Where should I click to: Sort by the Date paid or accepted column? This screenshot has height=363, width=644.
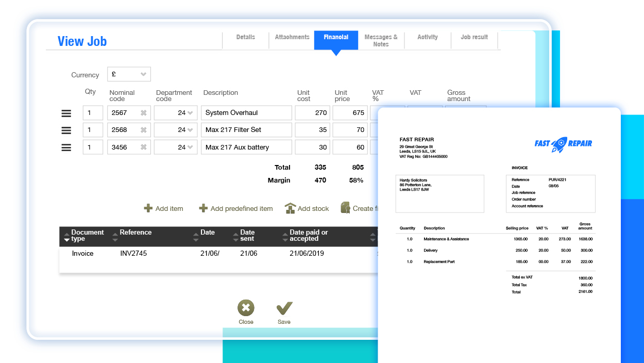tap(284, 236)
